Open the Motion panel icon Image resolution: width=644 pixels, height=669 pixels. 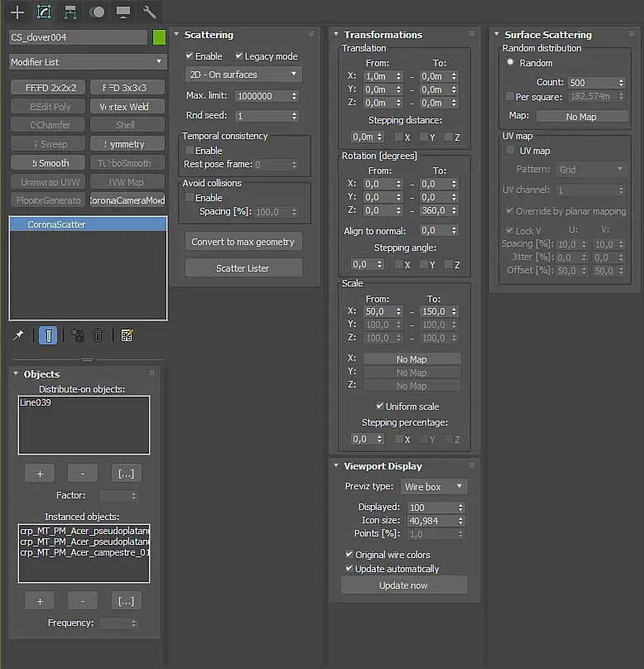click(x=97, y=12)
